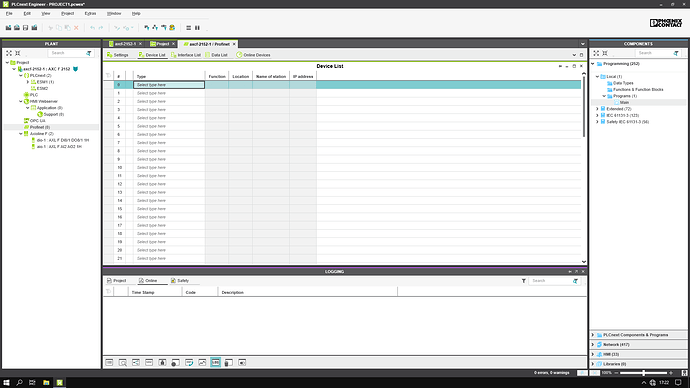Click the Device List vertical scrollbar
The image size is (690, 388).
(584, 106)
